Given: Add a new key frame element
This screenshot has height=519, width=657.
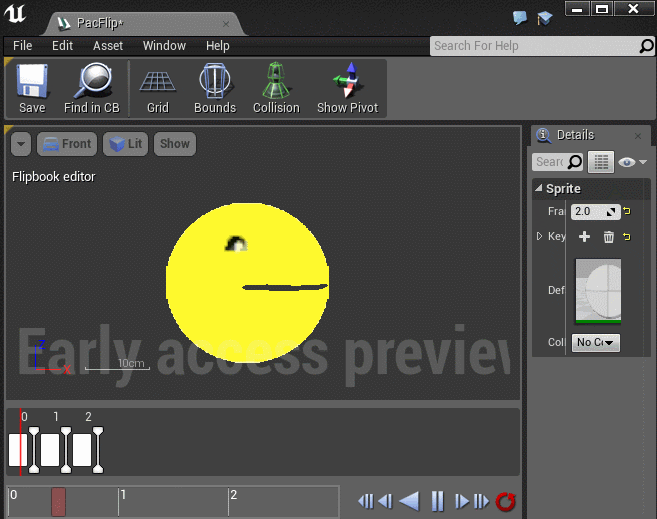Looking at the screenshot, I should coord(584,237).
